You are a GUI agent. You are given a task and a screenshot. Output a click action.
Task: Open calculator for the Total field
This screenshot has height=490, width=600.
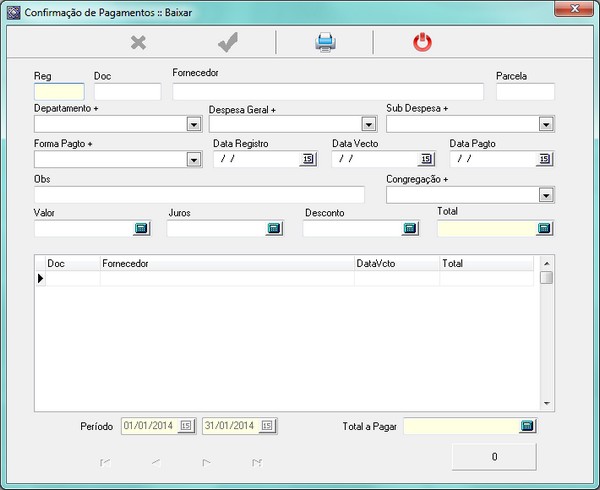coord(544,228)
